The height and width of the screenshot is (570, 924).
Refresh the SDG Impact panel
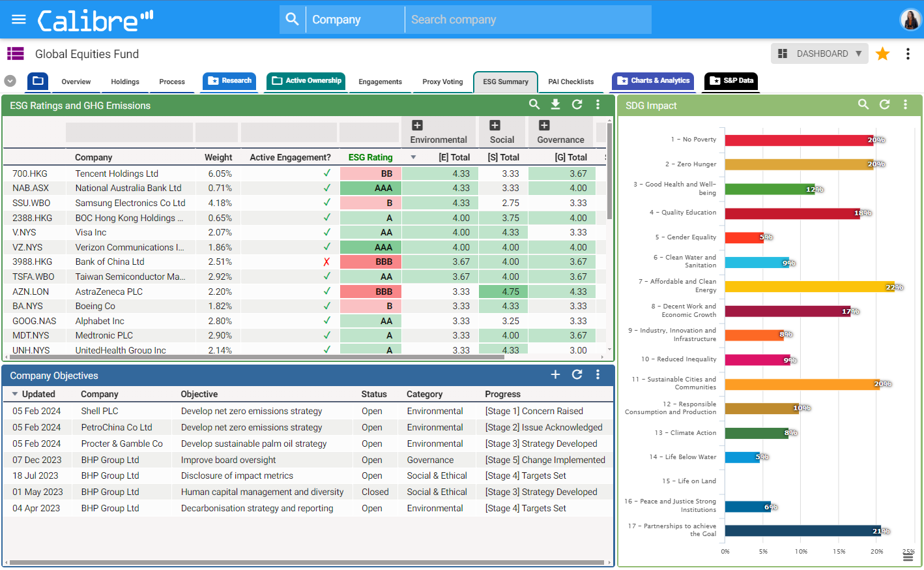coord(884,104)
